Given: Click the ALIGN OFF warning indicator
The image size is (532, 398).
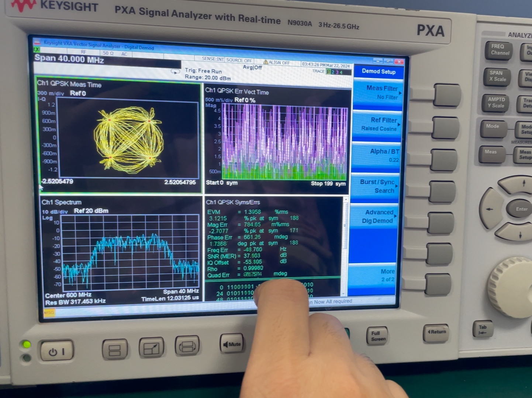Looking at the screenshot, I should [276, 62].
